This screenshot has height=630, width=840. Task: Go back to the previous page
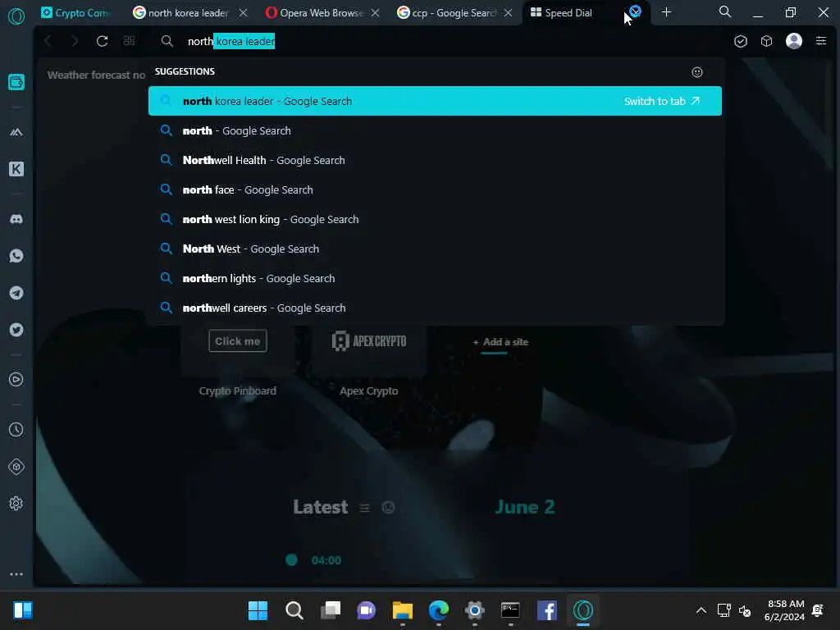(x=48, y=41)
